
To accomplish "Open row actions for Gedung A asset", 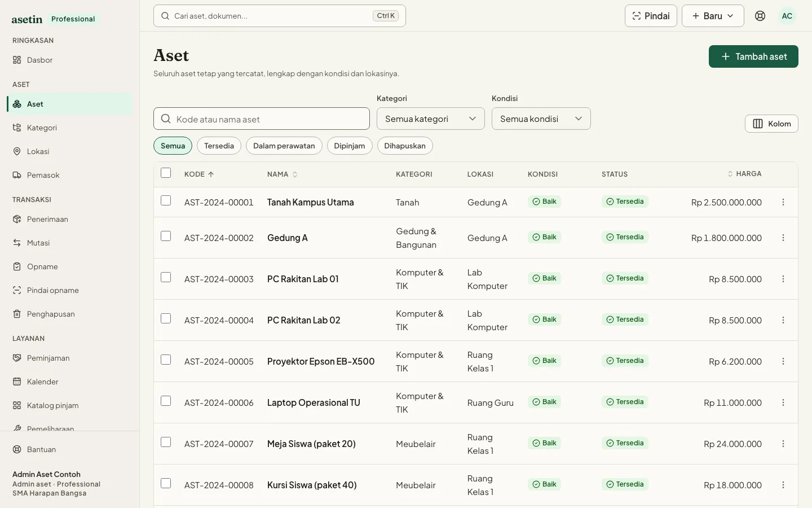I will [783, 238].
